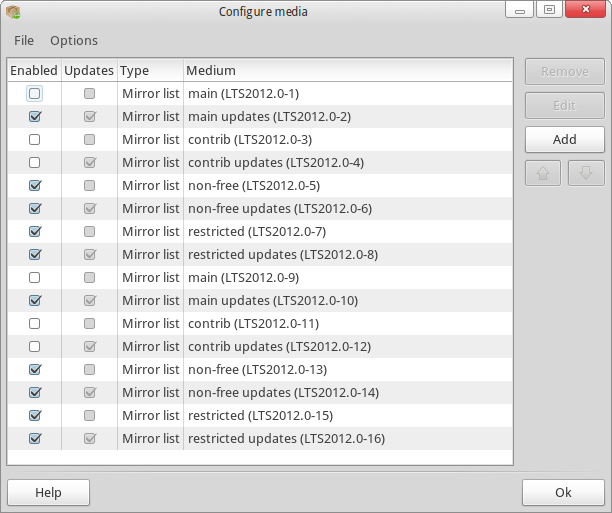Toggle updates flag for main (LTS2012.0-9)
612x513 pixels.
point(90,278)
